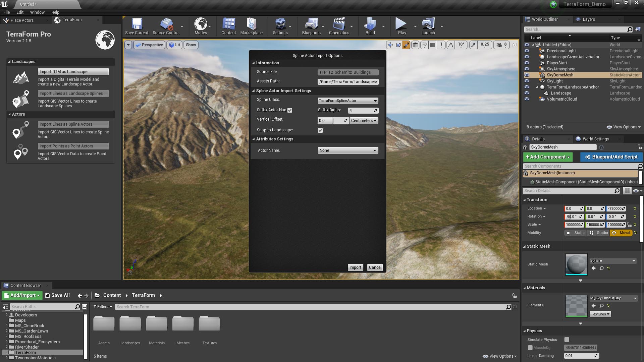Use selected asset arrow for Static Mesh
Image resolution: width=644 pixels, height=362 pixels.
(593, 268)
